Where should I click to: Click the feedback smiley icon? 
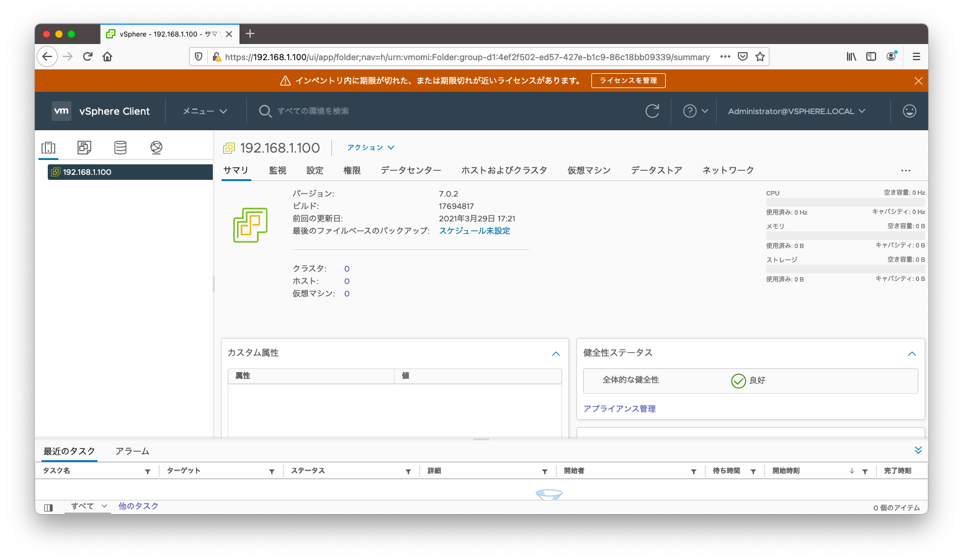[910, 111]
